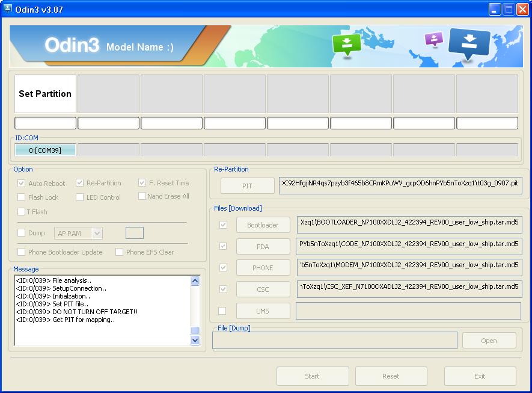Click message log scrollbar down arrow
Viewport: 532px width, 393px height.
195,340
